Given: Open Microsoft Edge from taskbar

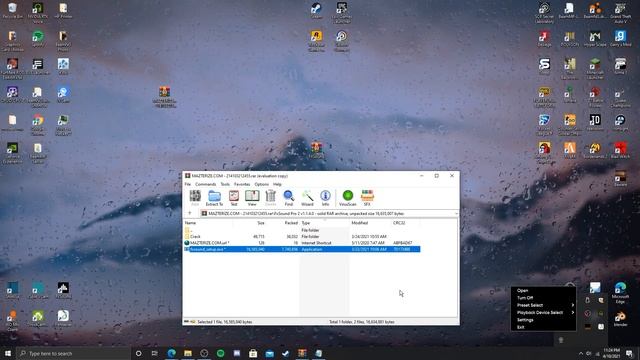Looking at the screenshot, I should (x=171, y=353).
